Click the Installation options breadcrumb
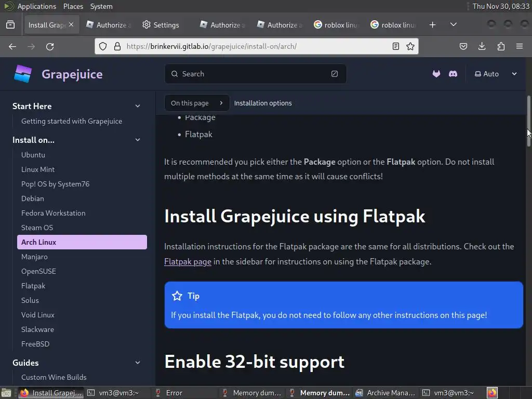The image size is (532, 399). tap(262, 103)
